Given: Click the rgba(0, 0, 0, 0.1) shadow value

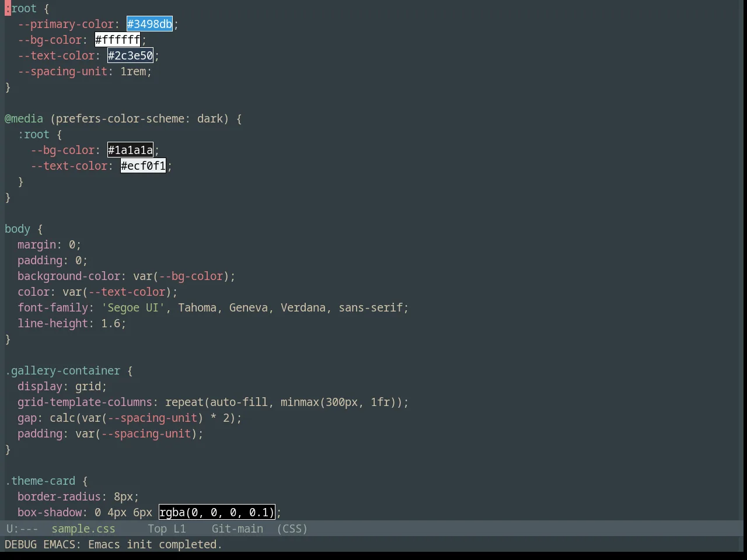Looking at the screenshot, I should 217,512.
